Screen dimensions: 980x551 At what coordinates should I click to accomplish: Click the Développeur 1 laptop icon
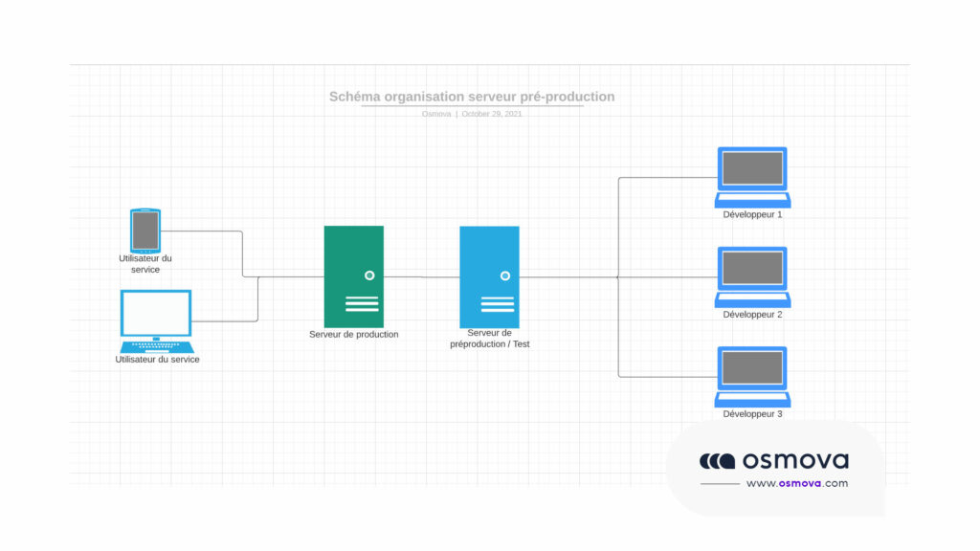coord(752,177)
